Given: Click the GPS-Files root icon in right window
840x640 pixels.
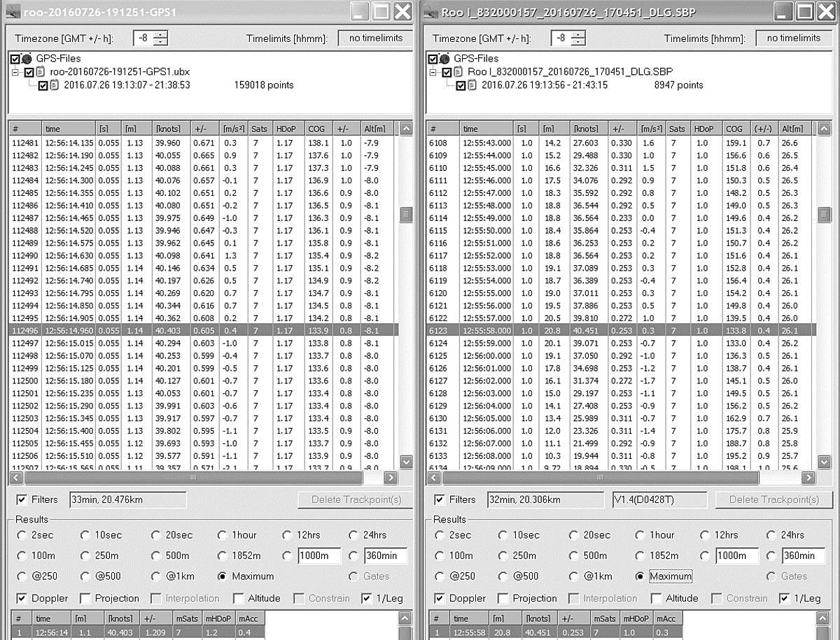Looking at the screenshot, I should (444, 59).
